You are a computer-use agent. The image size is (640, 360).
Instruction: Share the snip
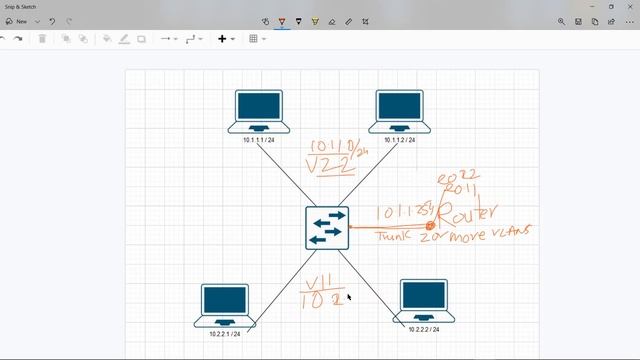611,22
